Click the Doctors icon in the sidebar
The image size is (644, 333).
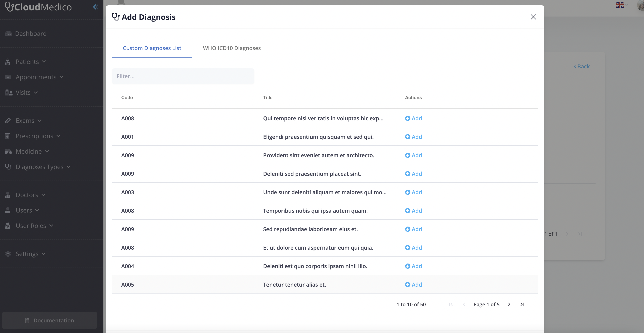(x=8, y=195)
